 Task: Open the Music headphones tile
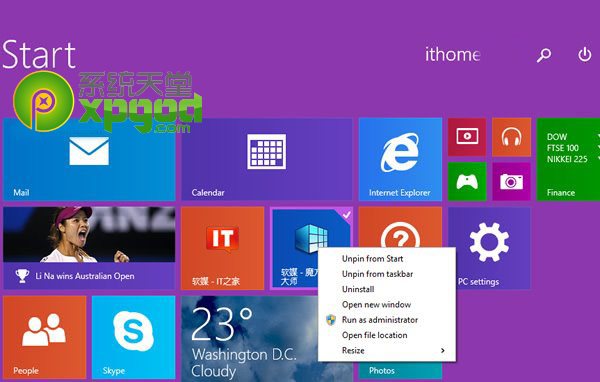pyautogui.click(x=511, y=137)
